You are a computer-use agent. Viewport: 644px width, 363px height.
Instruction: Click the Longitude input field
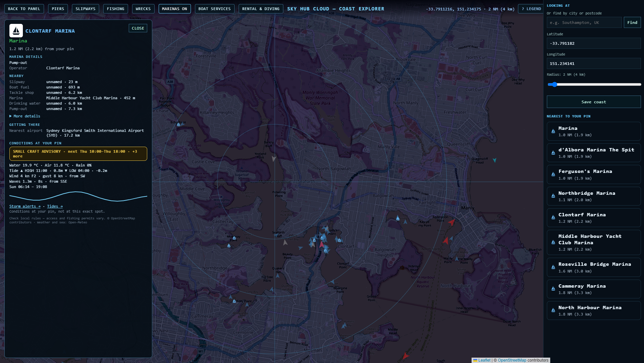pos(594,64)
